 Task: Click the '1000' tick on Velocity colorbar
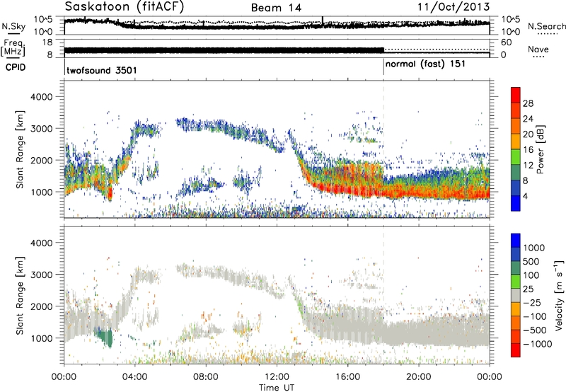click(533, 248)
